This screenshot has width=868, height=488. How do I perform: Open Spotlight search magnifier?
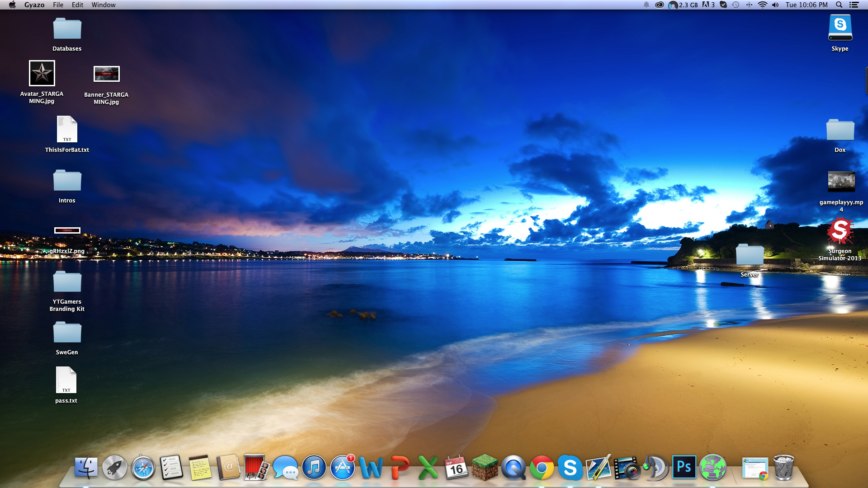(839, 5)
